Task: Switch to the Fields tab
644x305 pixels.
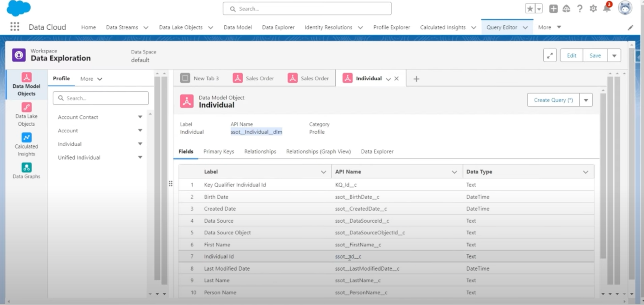Action: [x=186, y=151]
